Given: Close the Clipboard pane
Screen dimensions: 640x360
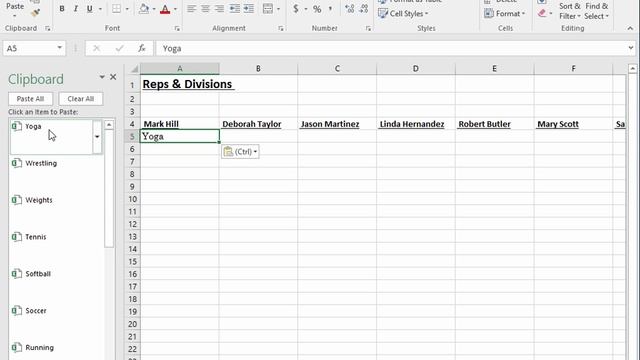Looking at the screenshot, I should (113, 77).
